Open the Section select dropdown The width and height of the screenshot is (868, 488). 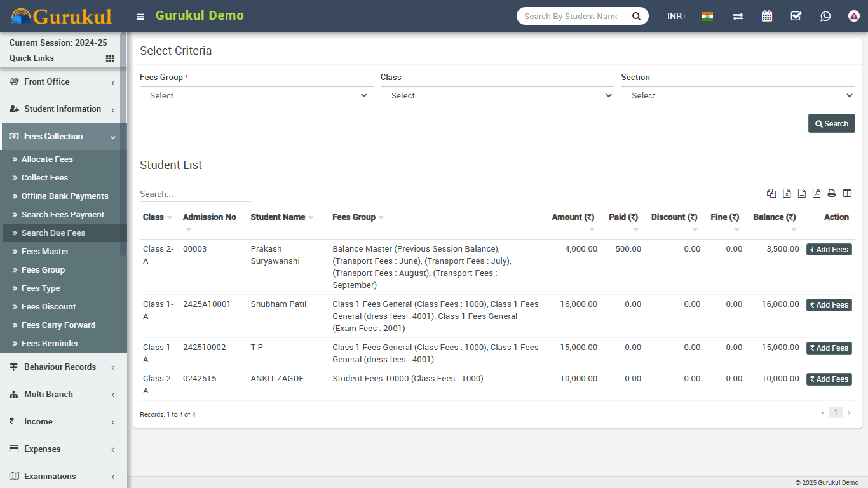point(737,95)
